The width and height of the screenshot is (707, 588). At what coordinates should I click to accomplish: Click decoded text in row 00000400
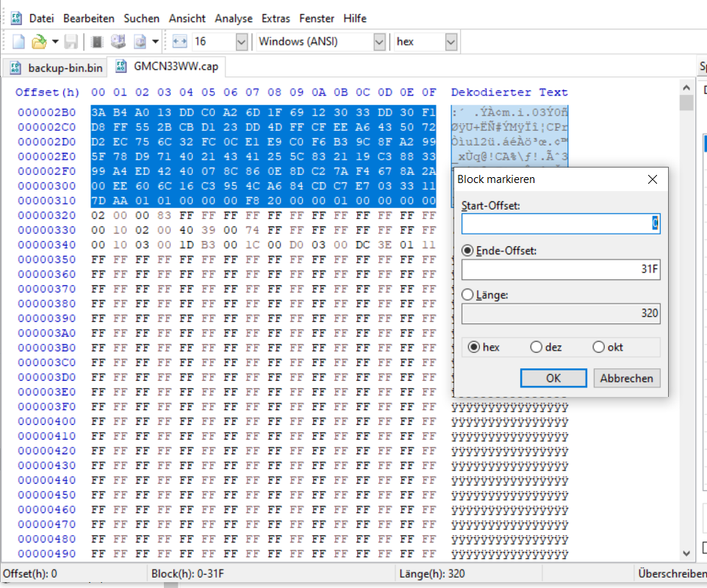tap(509, 423)
